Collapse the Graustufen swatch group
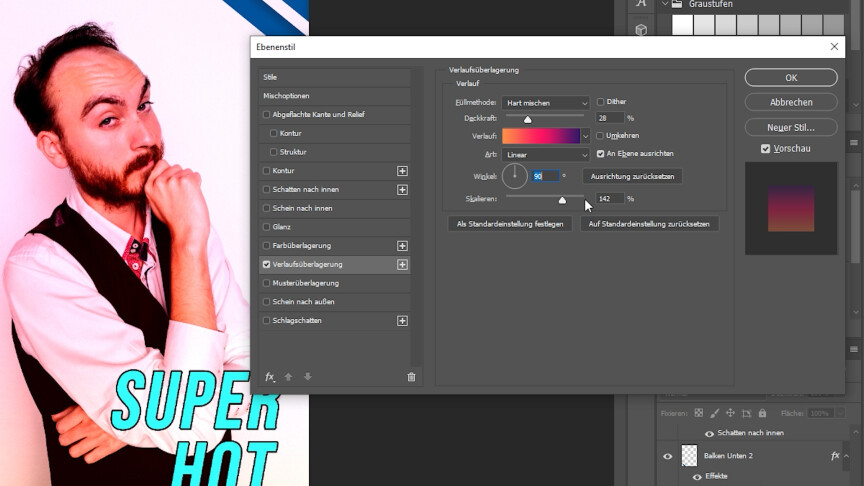This screenshot has height=486, width=864. 666,4
